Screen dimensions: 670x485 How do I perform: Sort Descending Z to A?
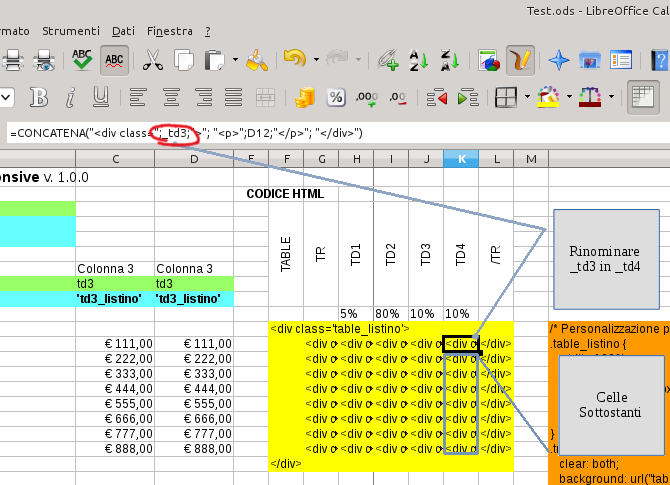pos(450,60)
